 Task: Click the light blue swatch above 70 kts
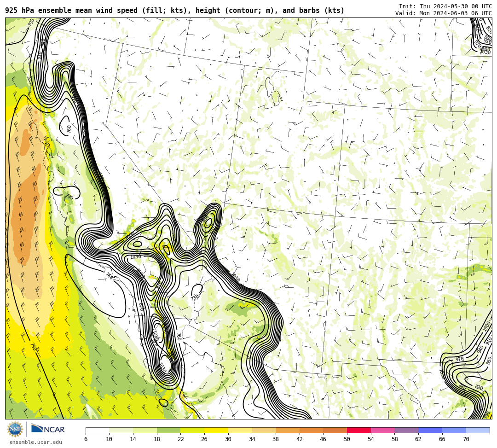click(x=478, y=430)
